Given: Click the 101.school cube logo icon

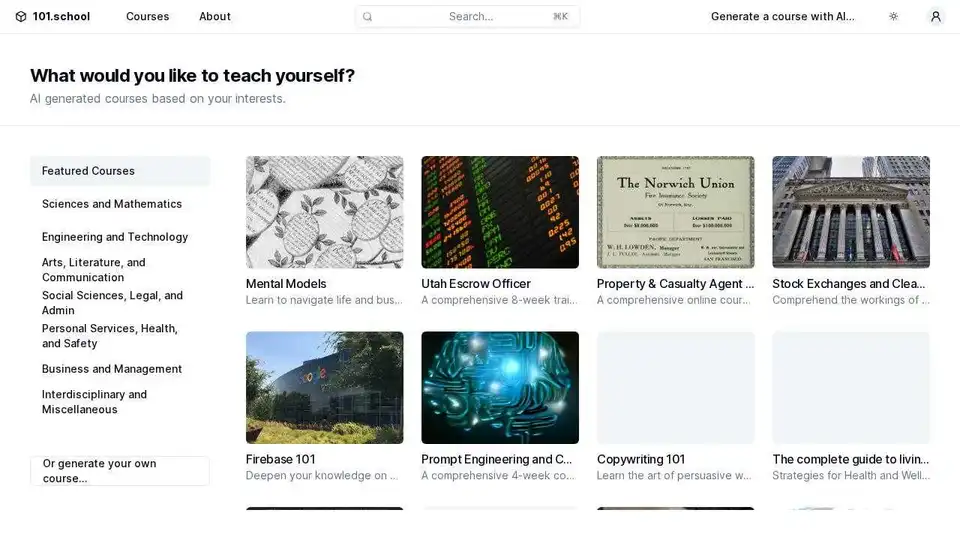Looking at the screenshot, I should click(x=21, y=17).
